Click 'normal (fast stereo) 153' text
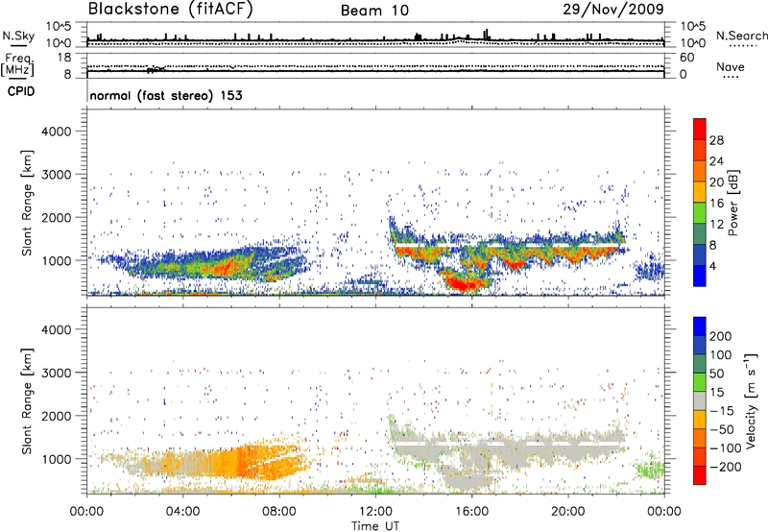 [166, 96]
